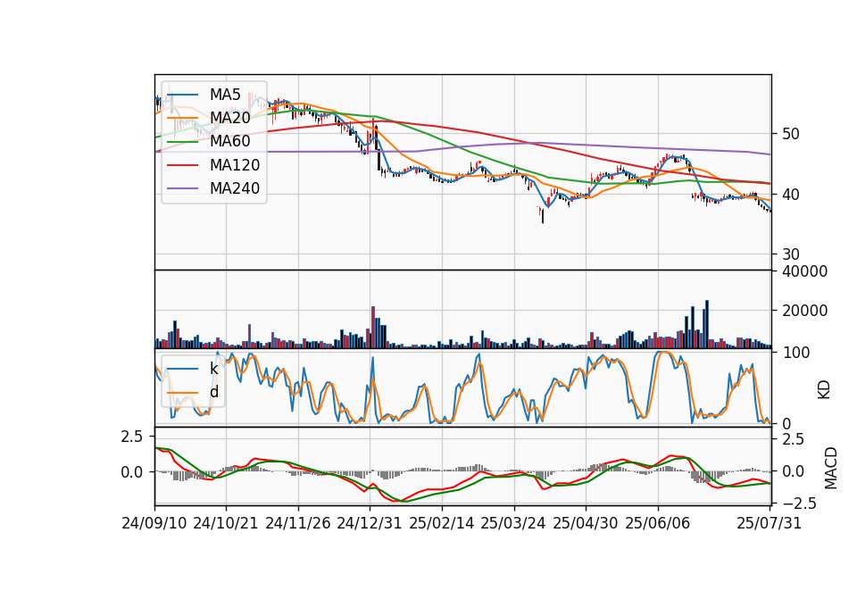The image size is (857, 616).
Task: Click the 25/04/30 date axis label
Action: [x=586, y=523]
